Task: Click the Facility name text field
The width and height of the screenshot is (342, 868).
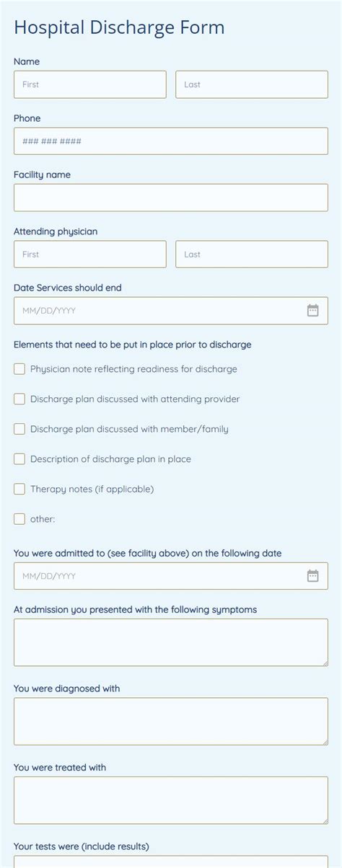Action: pos(171,198)
